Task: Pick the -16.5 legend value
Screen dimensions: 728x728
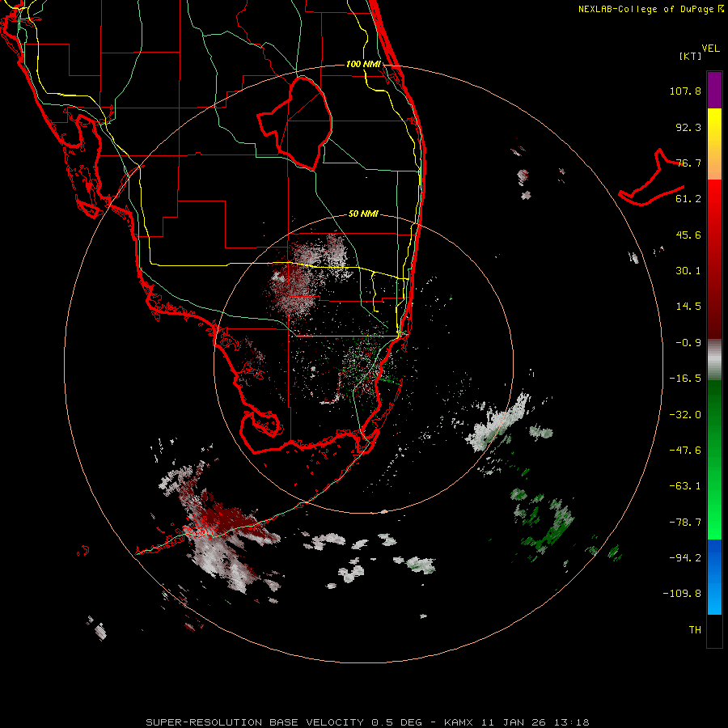Action: [685, 379]
